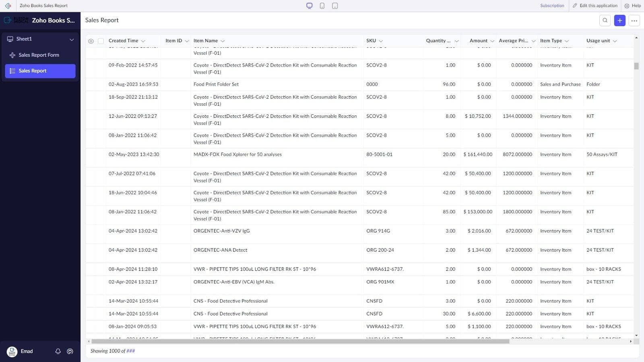
Task: Open Amount column dropdown
Action: [x=492, y=41]
